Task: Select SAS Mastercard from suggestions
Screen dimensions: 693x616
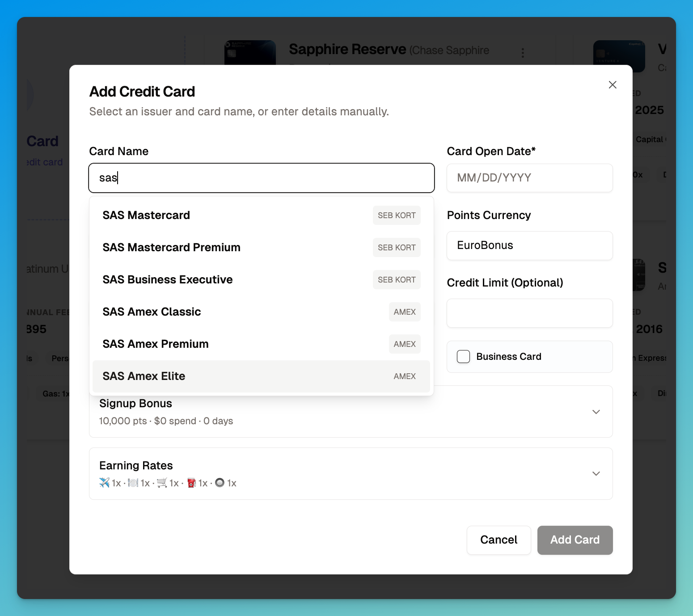Action: [262, 215]
